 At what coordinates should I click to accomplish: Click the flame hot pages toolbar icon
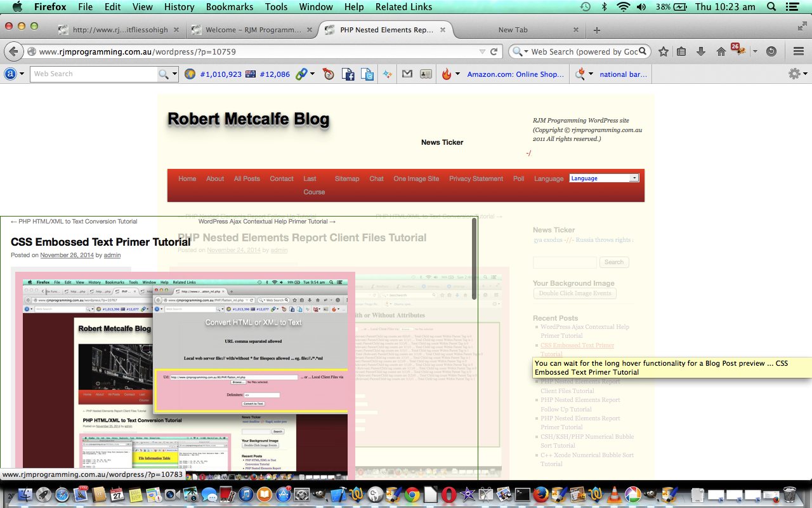[x=447, y=74]
